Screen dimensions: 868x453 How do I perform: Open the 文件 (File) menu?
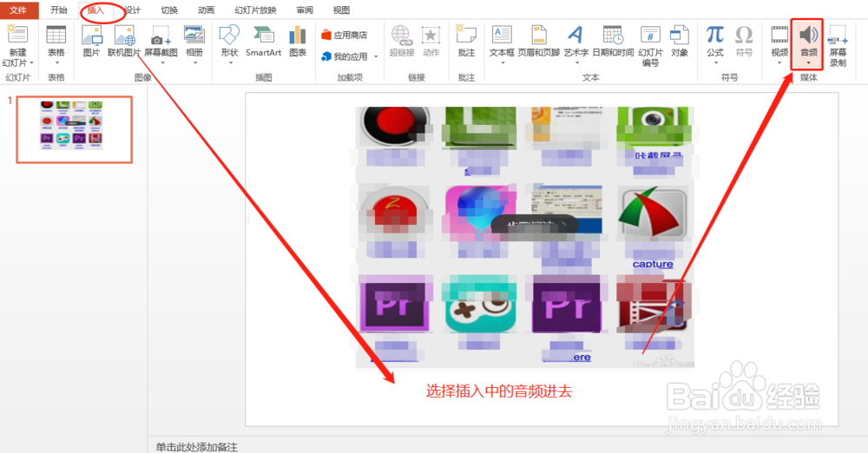click(x=18, y=10)
